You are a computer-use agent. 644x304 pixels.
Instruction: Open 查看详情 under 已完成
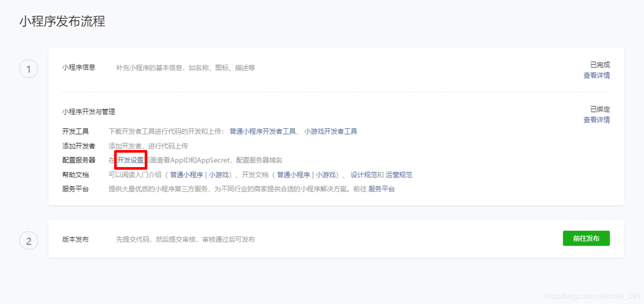[596, 75]
